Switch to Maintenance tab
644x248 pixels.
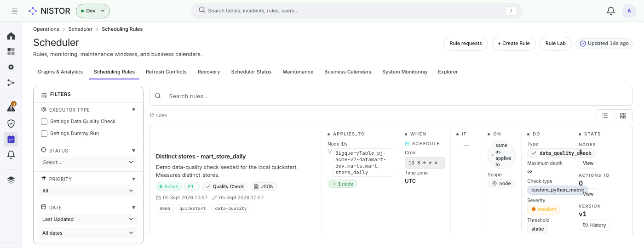click(x=298, y=72)
